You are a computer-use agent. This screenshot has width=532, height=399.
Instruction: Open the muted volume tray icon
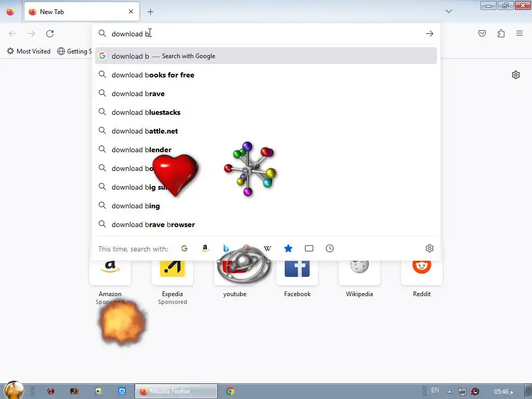[475, 392]
